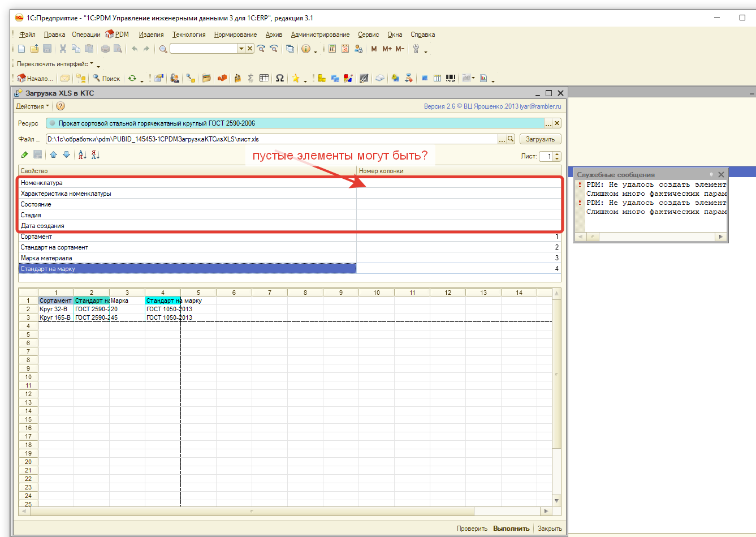This screenshot has width=756, height=537.
Task: Move property row up with blue arrow
Action: 53,155
